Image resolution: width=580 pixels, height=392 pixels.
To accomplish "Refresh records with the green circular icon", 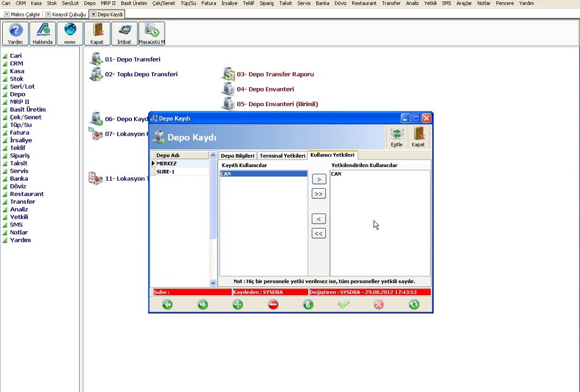I will click(x=414, y=304).
